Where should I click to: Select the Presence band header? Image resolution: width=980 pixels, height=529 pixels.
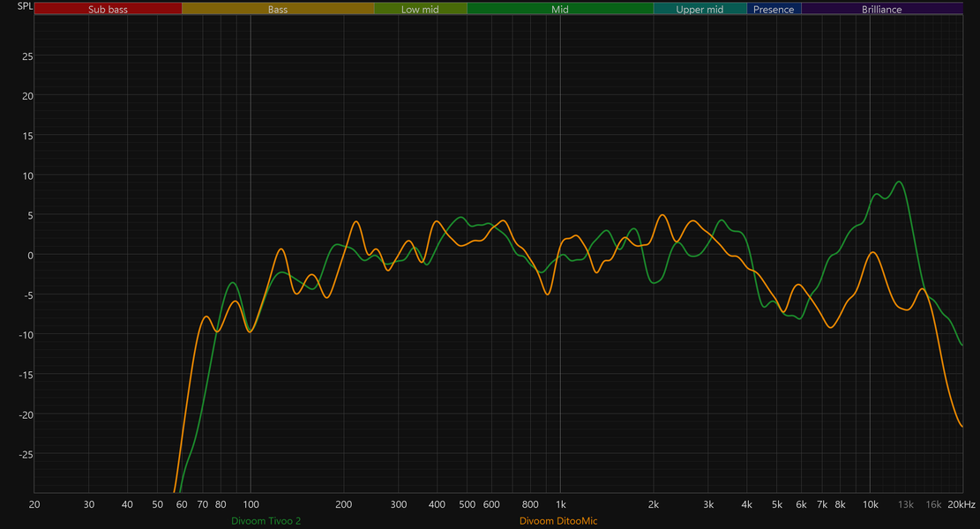pyautogui.click(x=774, y=9)
